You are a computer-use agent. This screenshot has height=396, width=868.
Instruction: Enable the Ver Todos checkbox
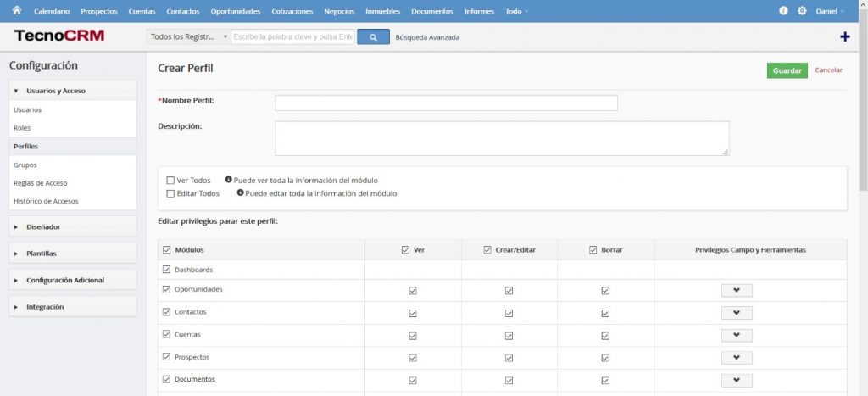coord(170,181)
